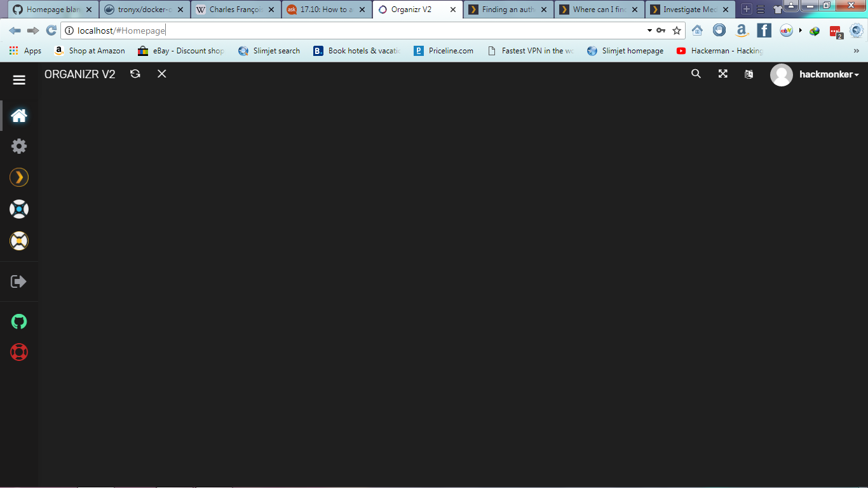Open the Slimjet homepage bookmark
Viewport: 868px width, 488px height.
(x=633, y=51)
